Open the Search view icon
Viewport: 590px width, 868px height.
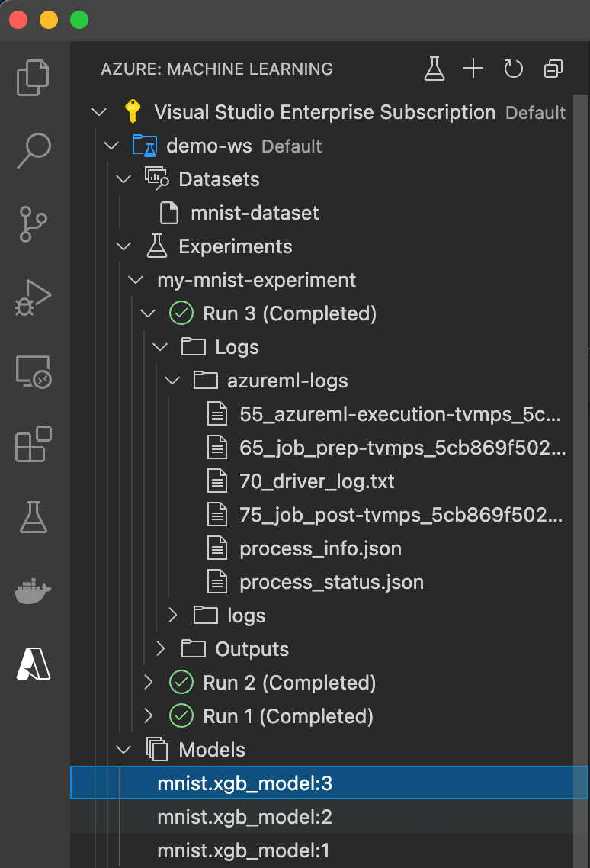pyautogui.click(x=34, y=150)
